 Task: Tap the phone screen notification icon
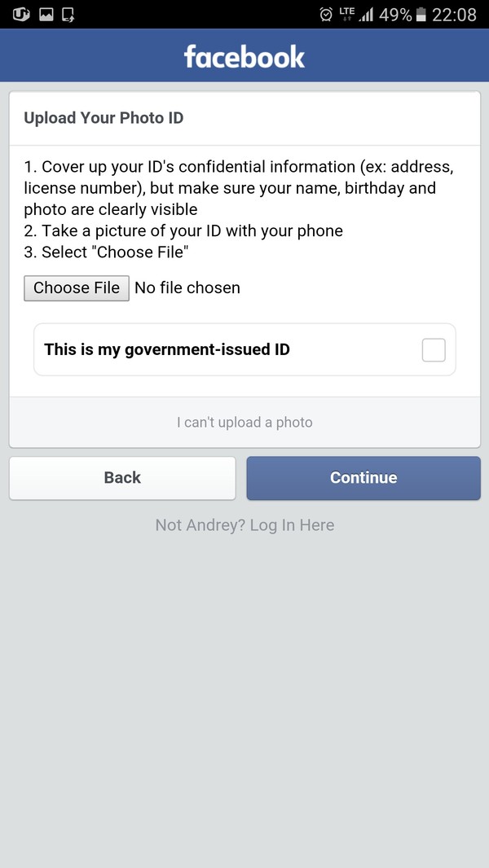coord(68,14)
